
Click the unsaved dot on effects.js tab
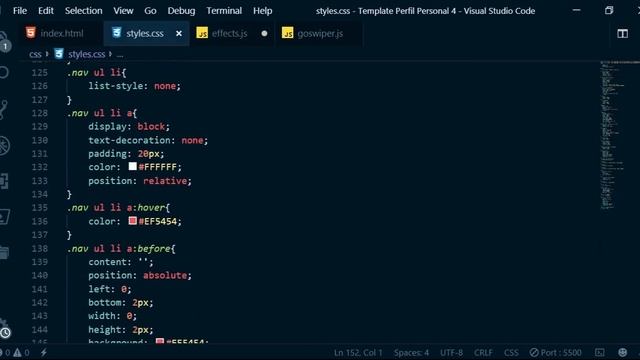(x=264, y=33)
